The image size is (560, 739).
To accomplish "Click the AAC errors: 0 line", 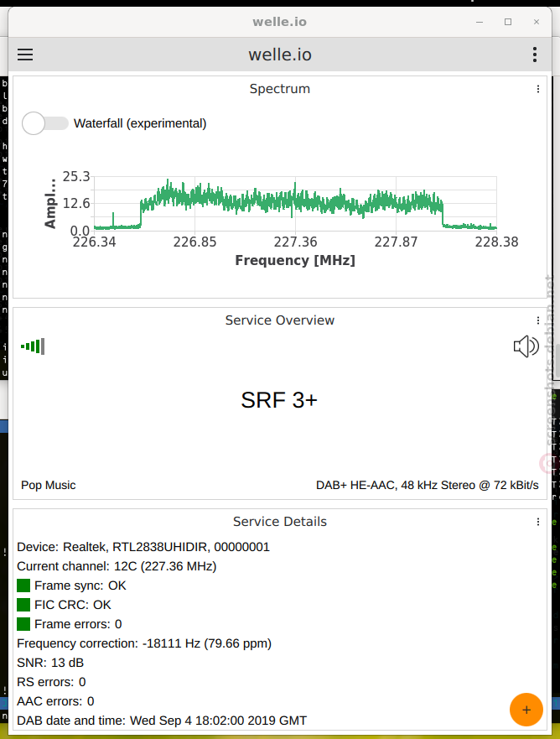I will [x=55, y=701].
